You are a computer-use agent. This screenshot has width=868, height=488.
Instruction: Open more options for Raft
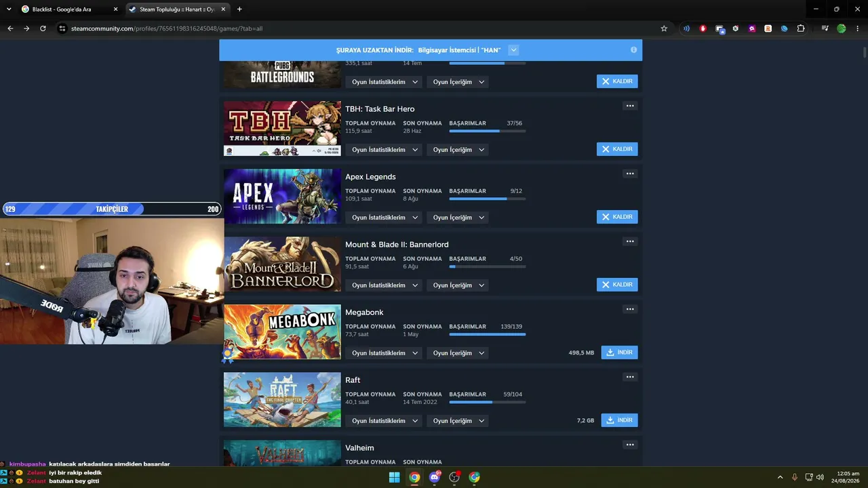(x=630, y=377)
